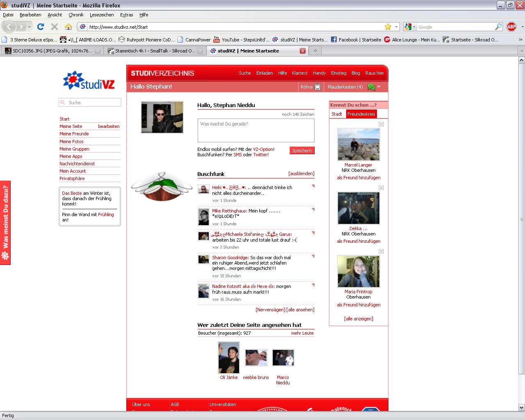Click the Firefox reload page icon
Viewport: 525px width, 420px height.
click(x=40, y=27)
